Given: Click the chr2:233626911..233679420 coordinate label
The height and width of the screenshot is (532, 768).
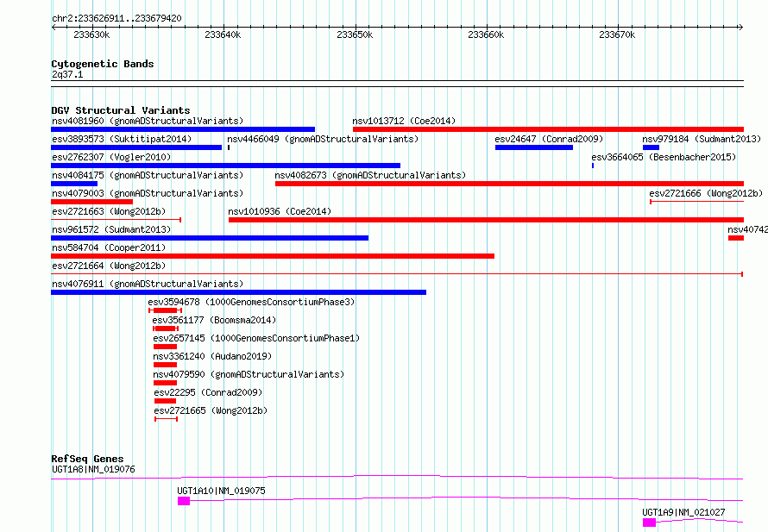Looking at the screenshot, I should tap(116, 19).
